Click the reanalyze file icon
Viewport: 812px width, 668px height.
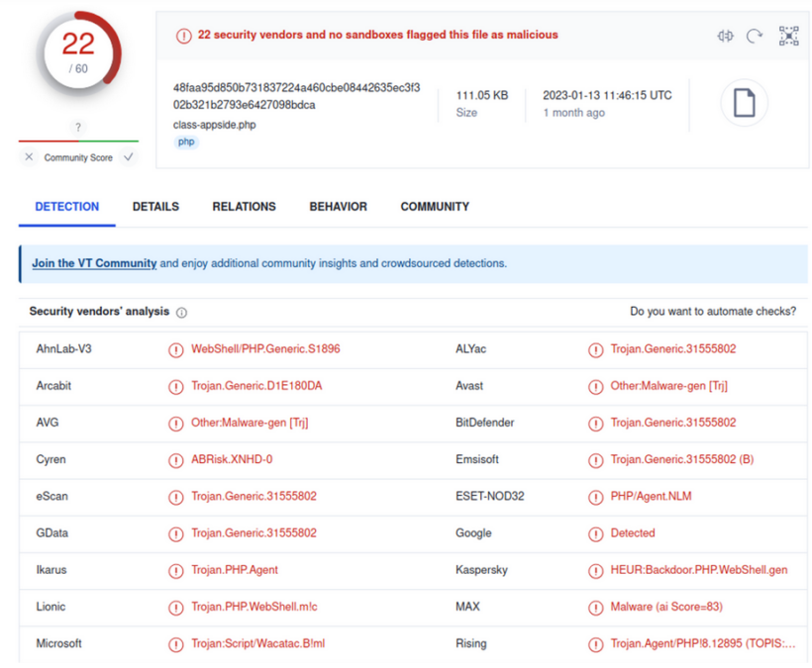click(755, 35)
